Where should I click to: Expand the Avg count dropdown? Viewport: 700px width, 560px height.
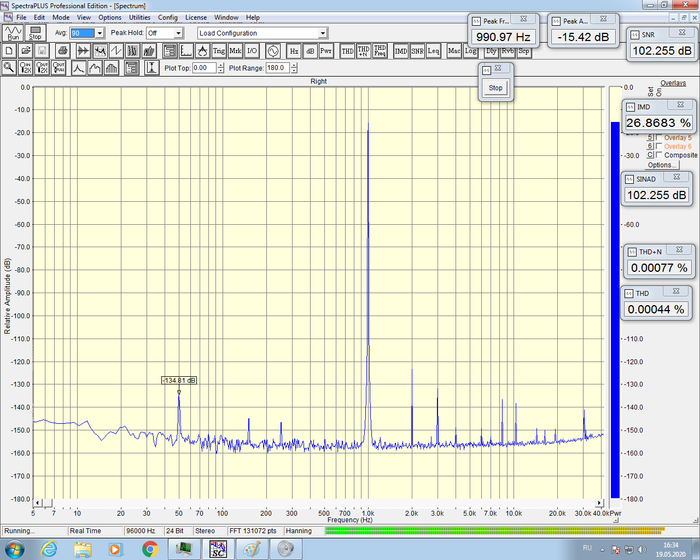point(100,33)
